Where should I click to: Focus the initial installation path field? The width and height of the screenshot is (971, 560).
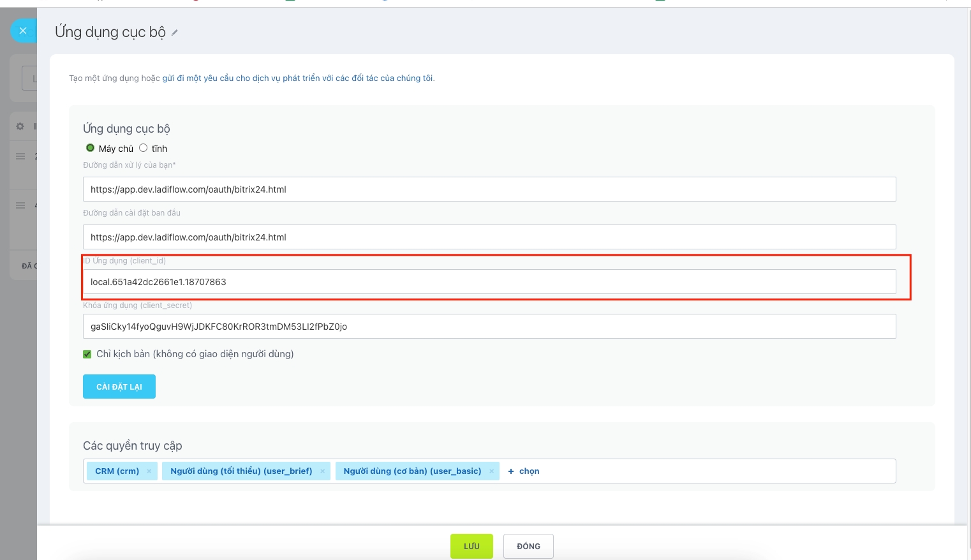(x=489, y=237)
